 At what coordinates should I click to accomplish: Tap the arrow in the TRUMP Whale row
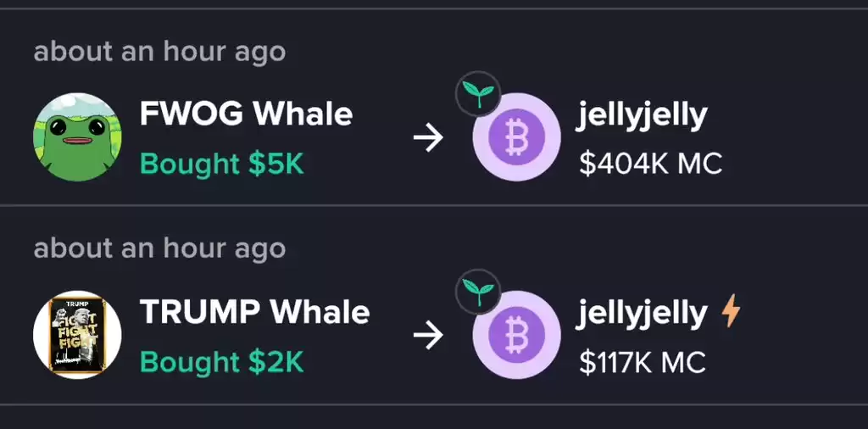428,336
